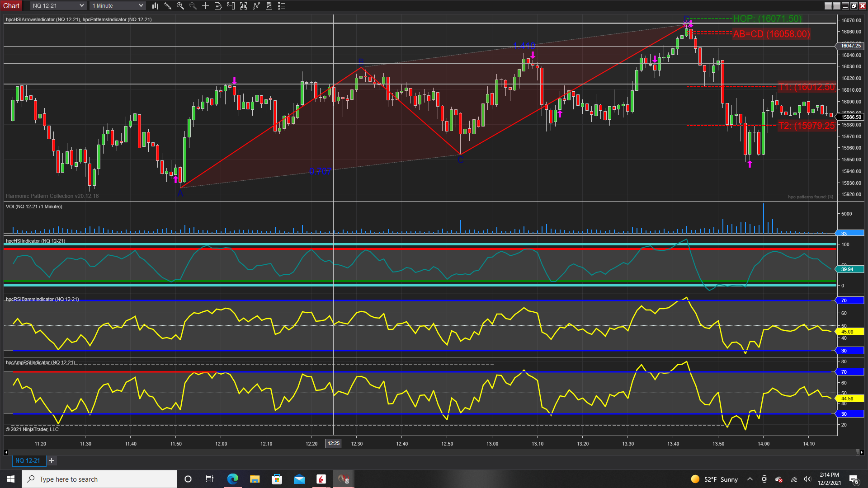Open the Strategies icon

[256, 6]
